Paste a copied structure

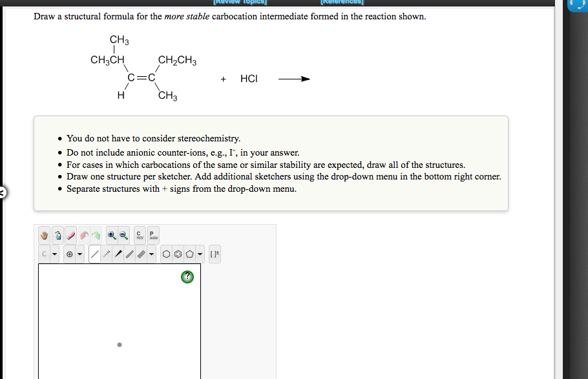[x=152, y=235]
